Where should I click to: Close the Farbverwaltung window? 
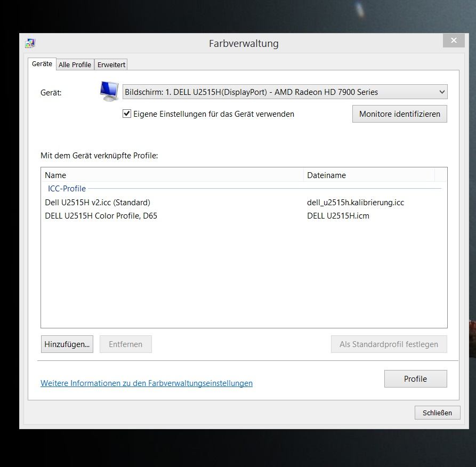[454, 41]
